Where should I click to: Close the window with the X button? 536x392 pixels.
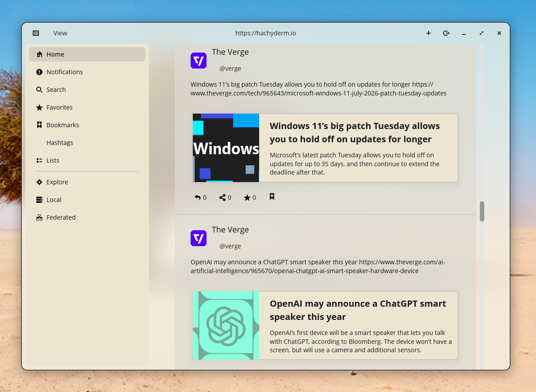coord(499,33)
